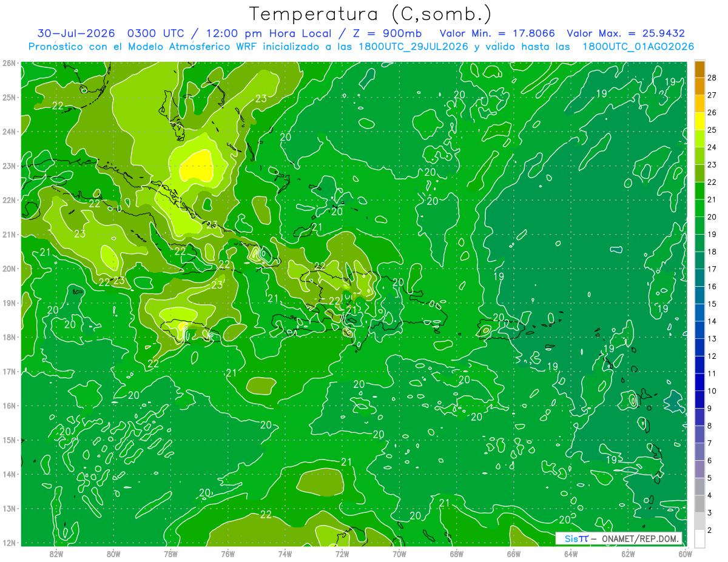Click the purple swatch between 5 and 6 on color bar

tap(700, 469)
